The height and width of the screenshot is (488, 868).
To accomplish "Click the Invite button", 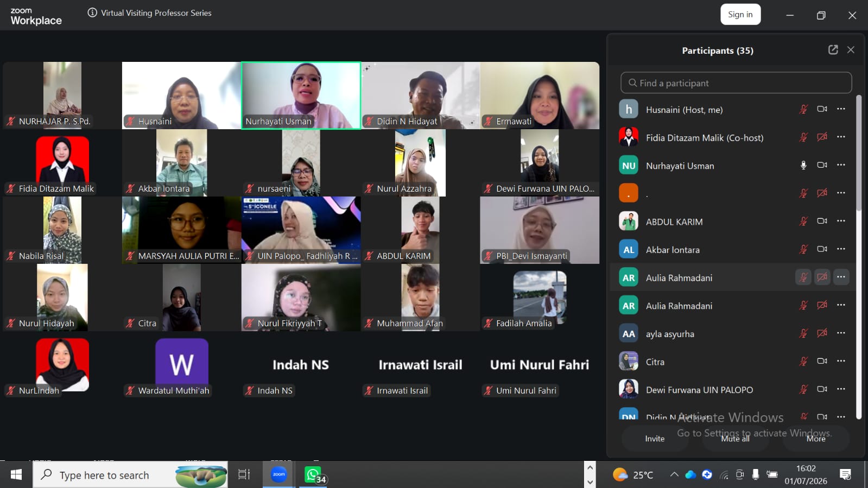I will [x=655, y=439].
